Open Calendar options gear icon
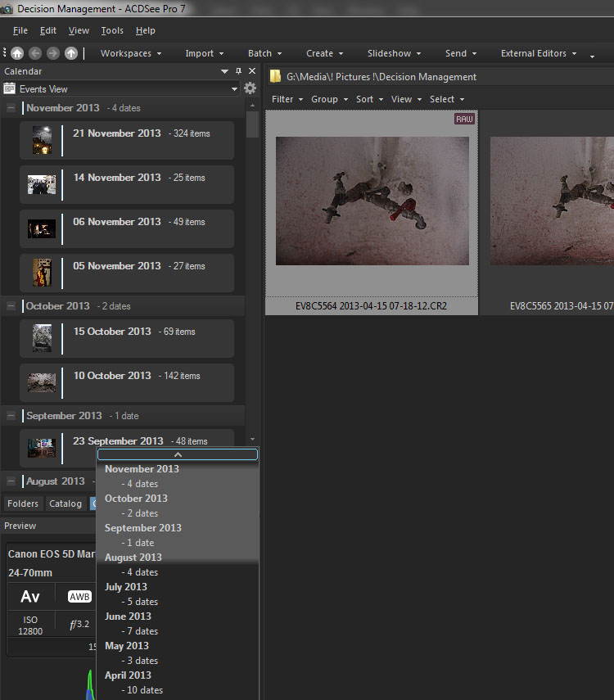 tap(251, 88)
